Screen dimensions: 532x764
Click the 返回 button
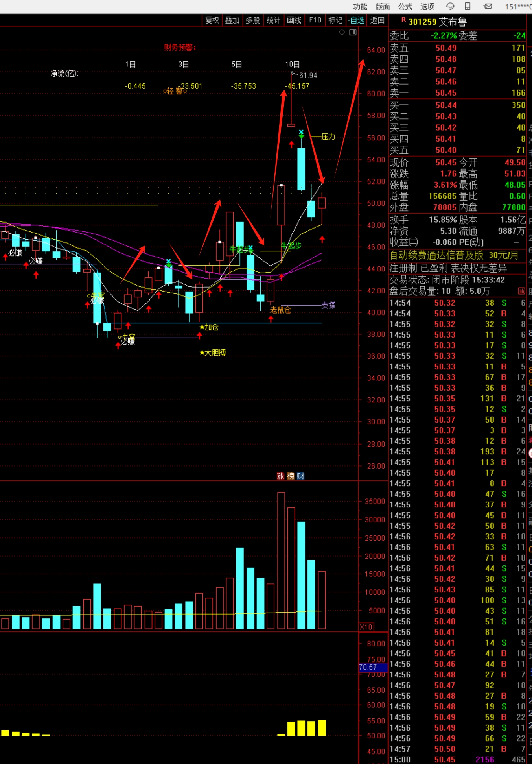pos(377,20)
